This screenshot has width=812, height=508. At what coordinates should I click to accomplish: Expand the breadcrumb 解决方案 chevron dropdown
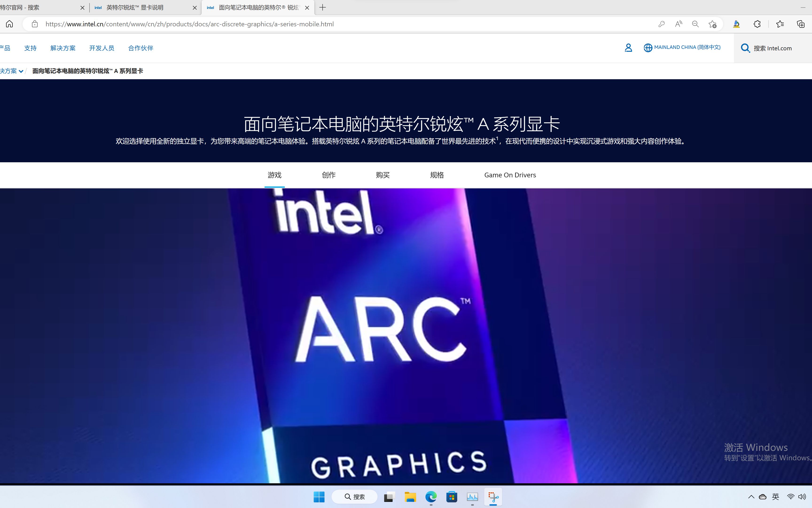click(x=21, y=71)
